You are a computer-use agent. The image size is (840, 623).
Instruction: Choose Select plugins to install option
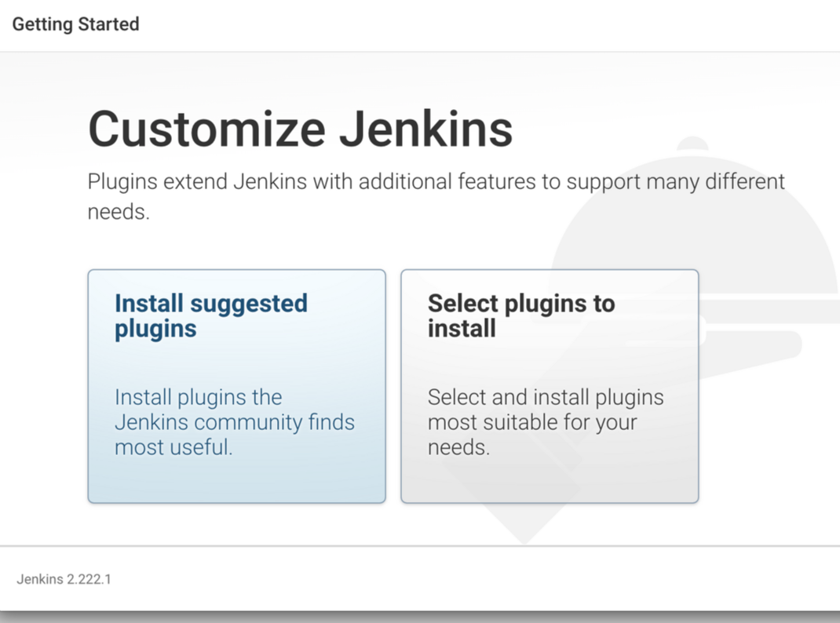tap(550, 386)
